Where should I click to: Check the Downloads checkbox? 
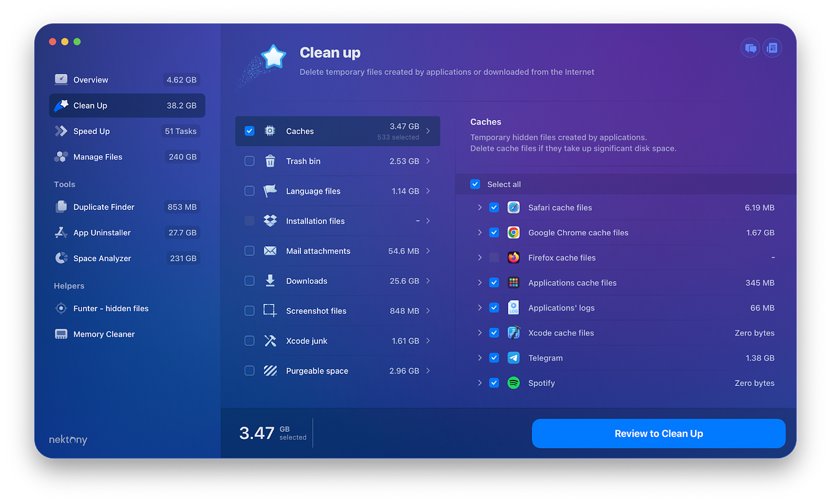(249, 281)
